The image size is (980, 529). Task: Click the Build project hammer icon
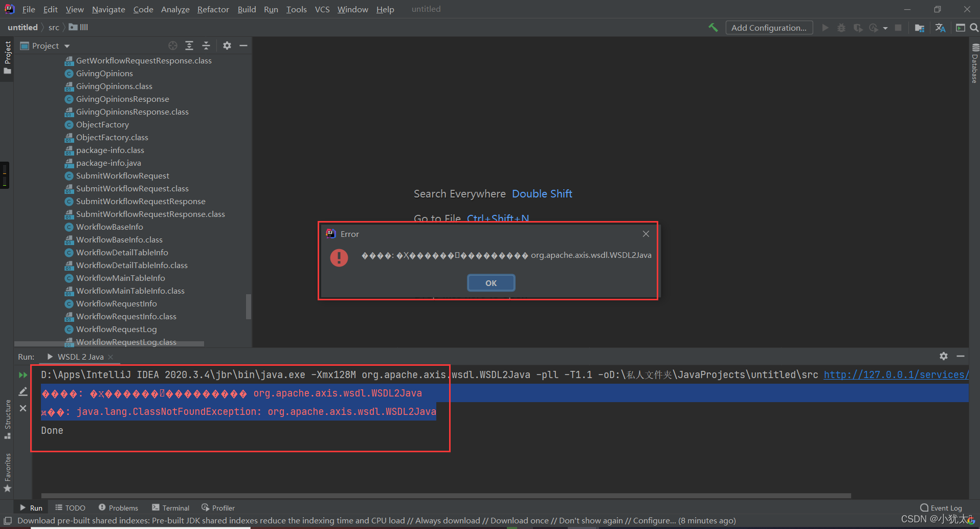pyautogui.click(x=713, y=28)
